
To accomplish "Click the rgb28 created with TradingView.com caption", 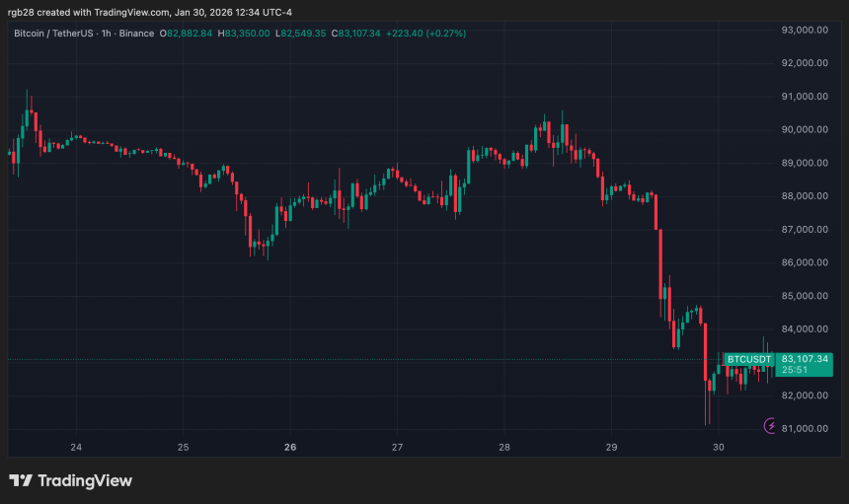I will point(150,13).
